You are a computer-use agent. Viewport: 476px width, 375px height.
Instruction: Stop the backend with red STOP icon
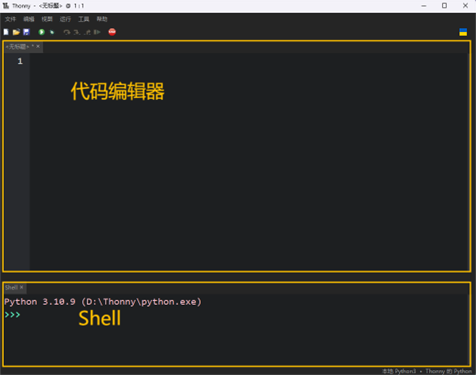coord(112,32)
